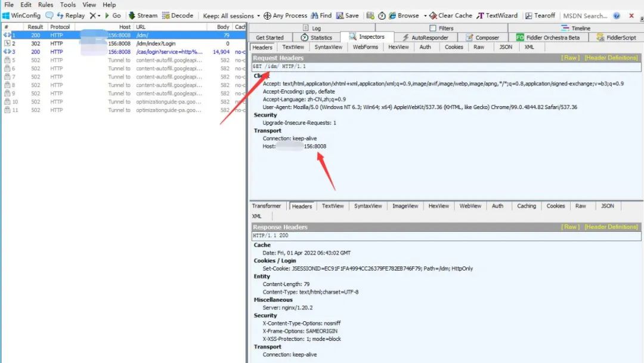Open the FiddlerScript tab
The height and width of the screenshot is (363, 644).
pyautogui.click(x=616, y=38)
